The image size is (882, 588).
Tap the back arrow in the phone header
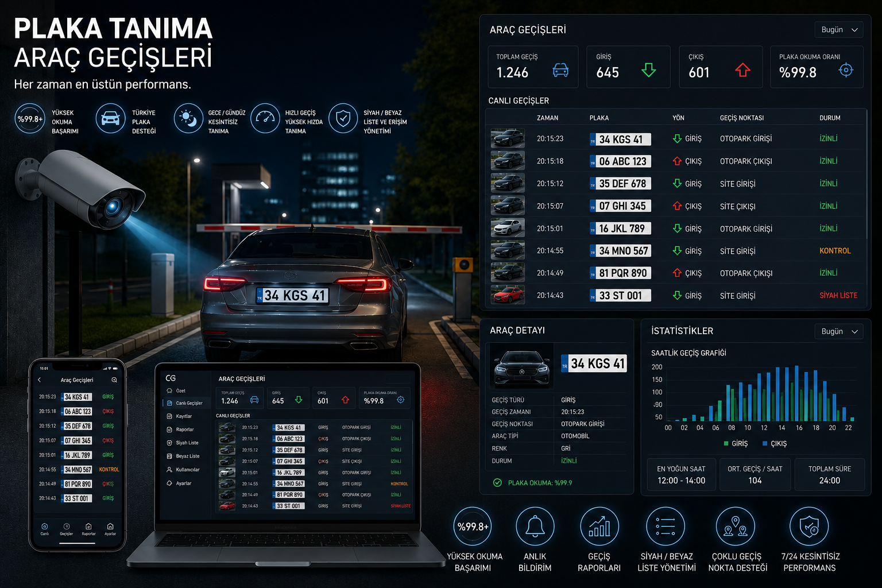click(x=39, y=380)
